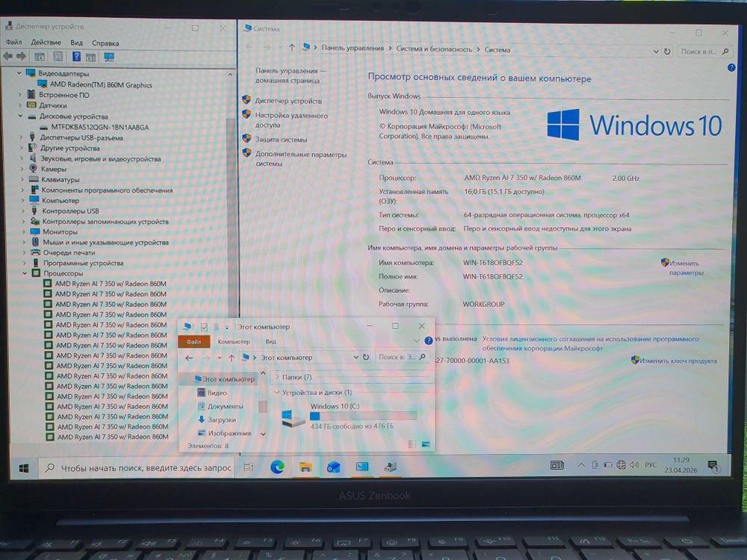Switch Explorer to details view icon
The width and height of the screenshot is (747, 560).
click(x=412, y=444)
